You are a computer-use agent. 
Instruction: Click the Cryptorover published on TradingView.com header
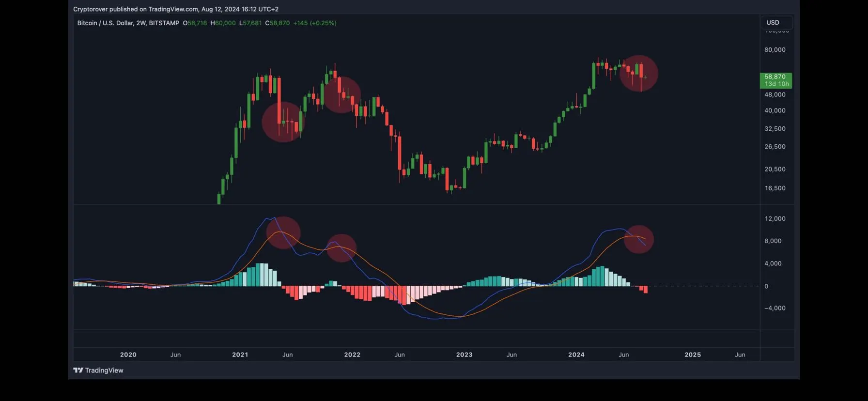pyautogui.click(x=176, y=9)
